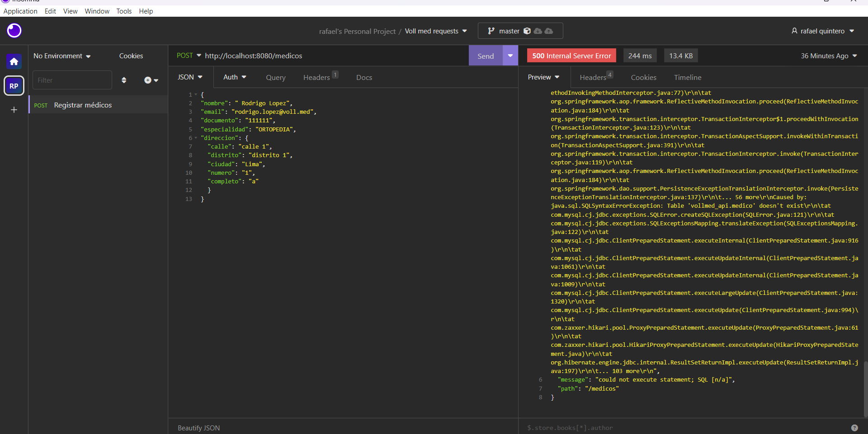The height and width of the screenshot is (434, 868).
Task: Open the Voll med requests dropdown
Action: coord(436,31)
